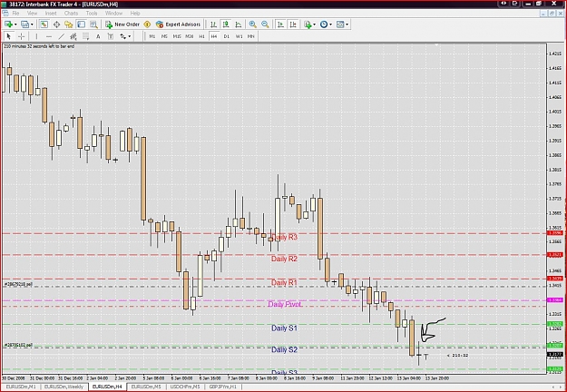Open the Templates icon

point(340,24)
